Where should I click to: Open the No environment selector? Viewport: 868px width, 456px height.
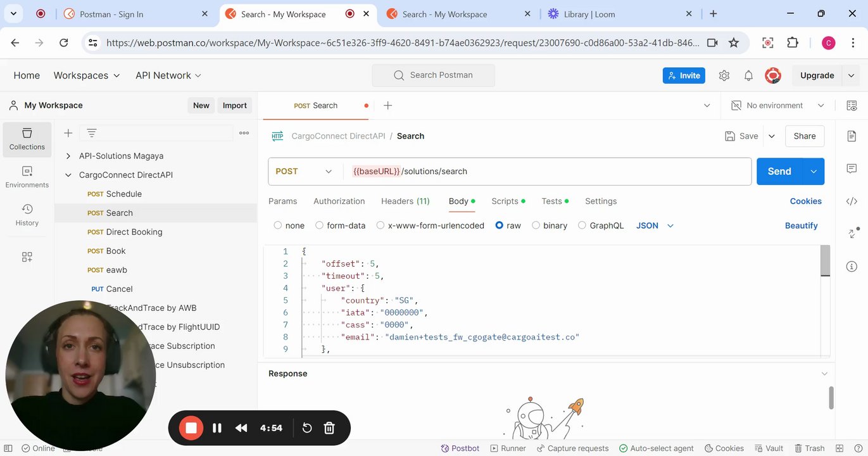pyautogui.click(x=778, y=105)
